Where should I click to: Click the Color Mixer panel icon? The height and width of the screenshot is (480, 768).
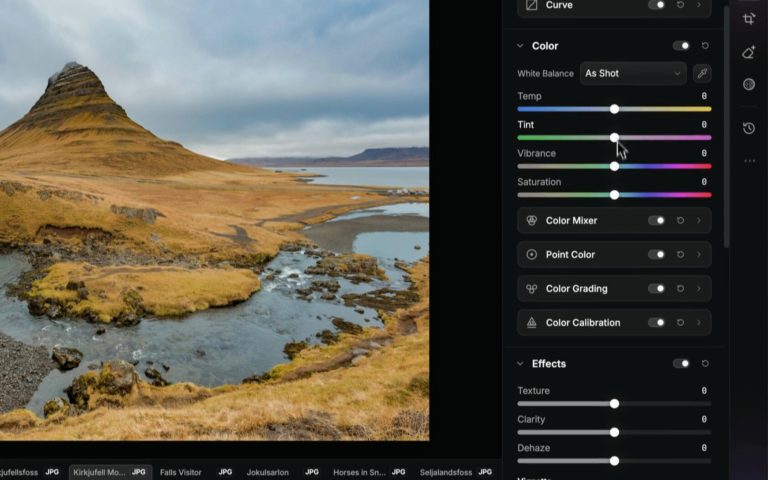531,220
